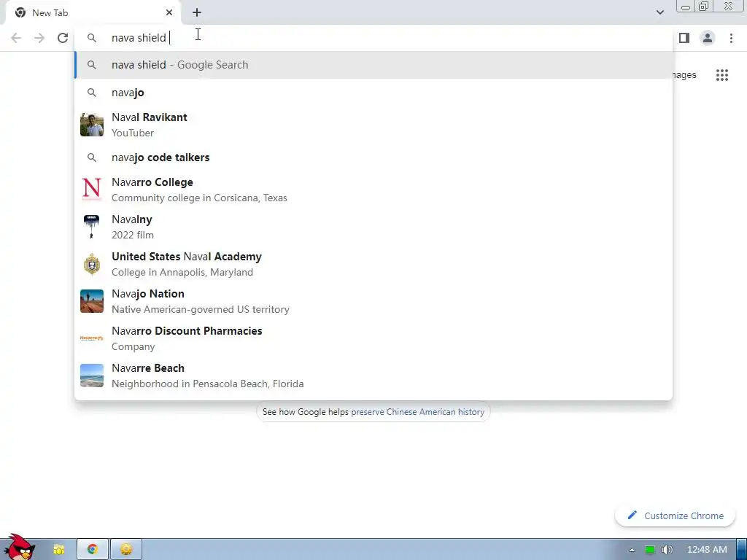
Task: Click Navalny film poster thumbnail
Action: (92, 227)
